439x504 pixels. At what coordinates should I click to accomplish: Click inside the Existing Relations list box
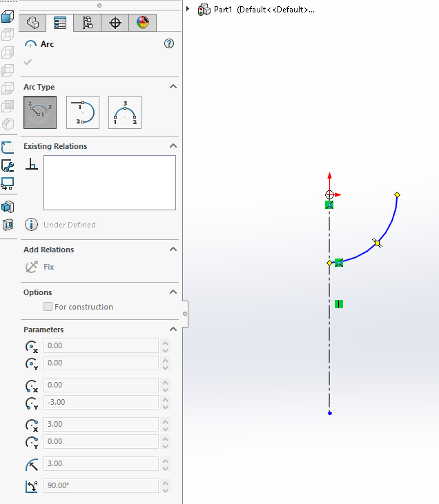click(x=110, y=183)
